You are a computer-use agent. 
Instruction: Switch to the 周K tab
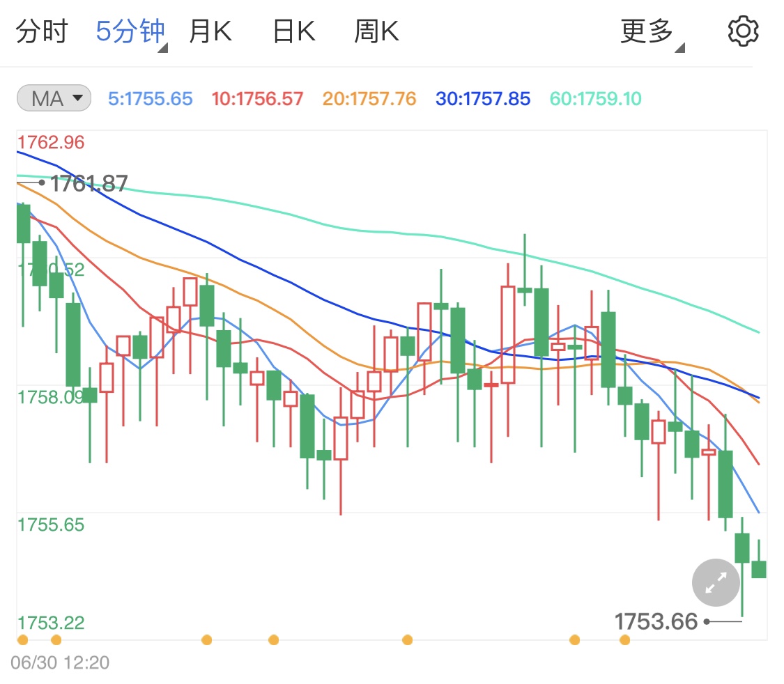(376, 31)
